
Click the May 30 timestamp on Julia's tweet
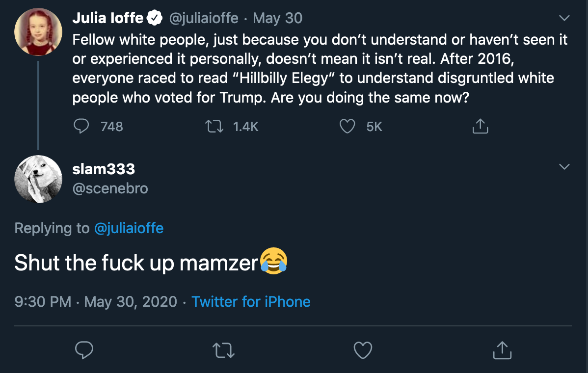(278, 19)
